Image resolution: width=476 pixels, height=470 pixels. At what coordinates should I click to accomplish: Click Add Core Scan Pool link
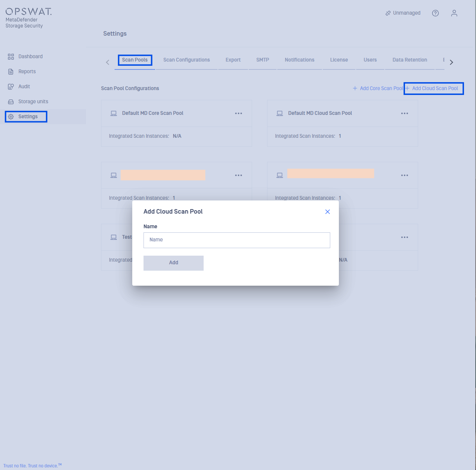[378, 89]
